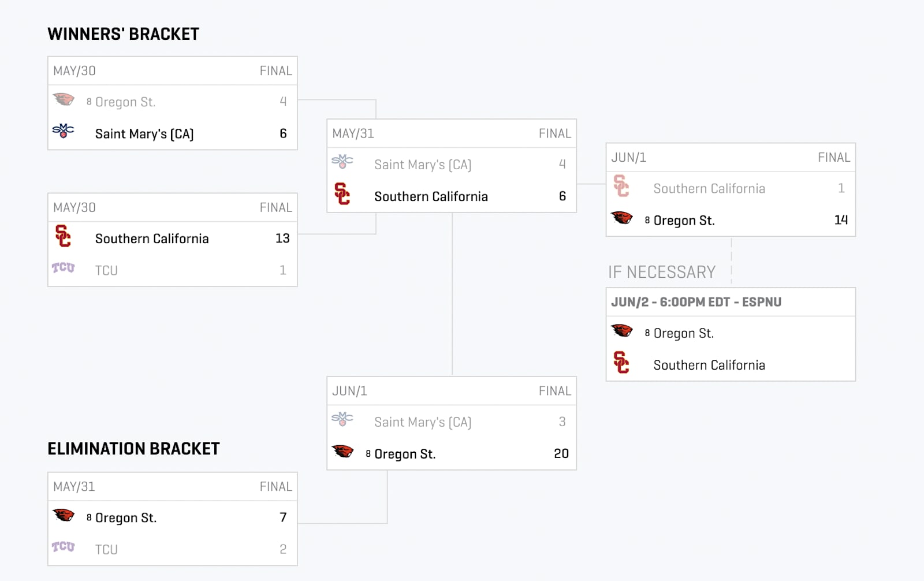This screenshot has height=581, width=924.
Task: Click the Saint Mary's (CA) name in Jun/1 game
Action: tap(423, 422)
